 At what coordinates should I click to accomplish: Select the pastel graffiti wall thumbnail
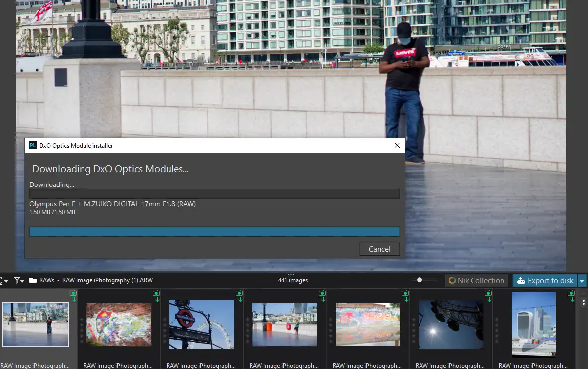tap(367, 325)
